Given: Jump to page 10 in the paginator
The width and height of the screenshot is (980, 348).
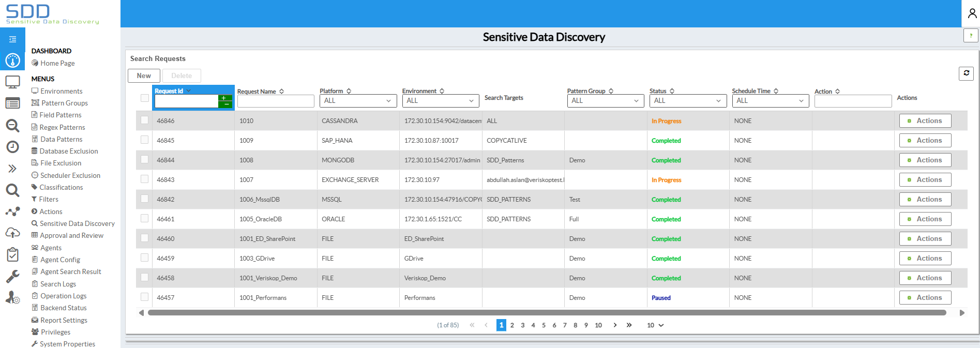Looking at the screenshot, I should click(x=598, y=325).
